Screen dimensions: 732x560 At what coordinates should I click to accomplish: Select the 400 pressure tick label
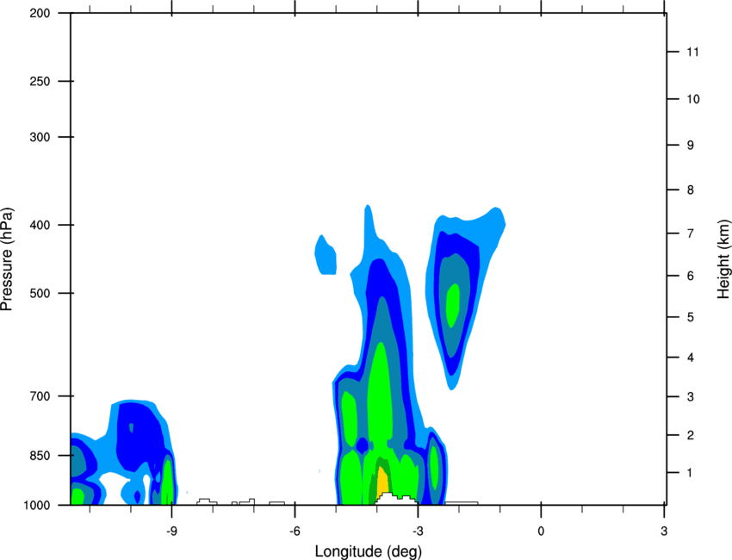coord(40,225)
